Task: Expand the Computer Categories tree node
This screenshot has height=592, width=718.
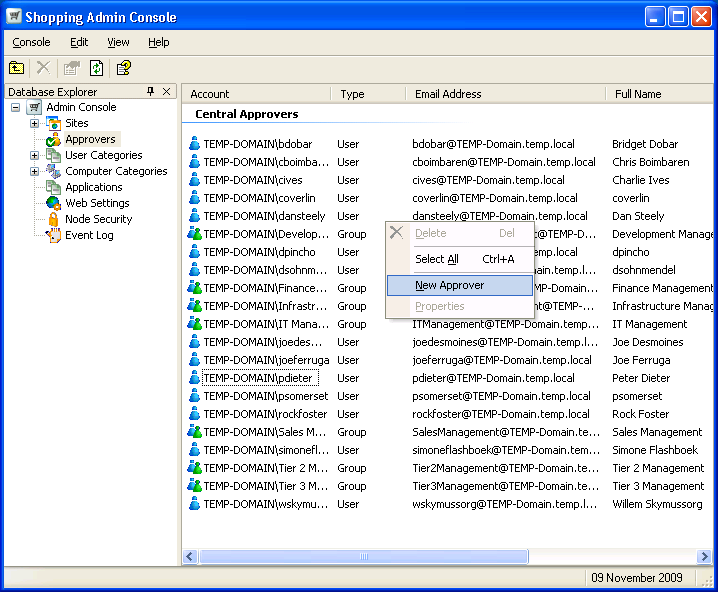Action: [35, 171]
